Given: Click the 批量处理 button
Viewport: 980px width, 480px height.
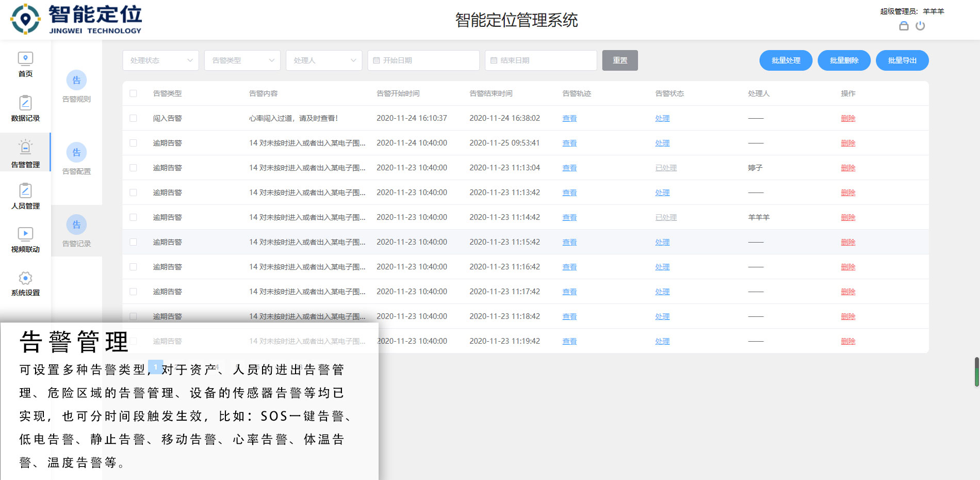Looking at the screenshot, I should pos(786,60).
